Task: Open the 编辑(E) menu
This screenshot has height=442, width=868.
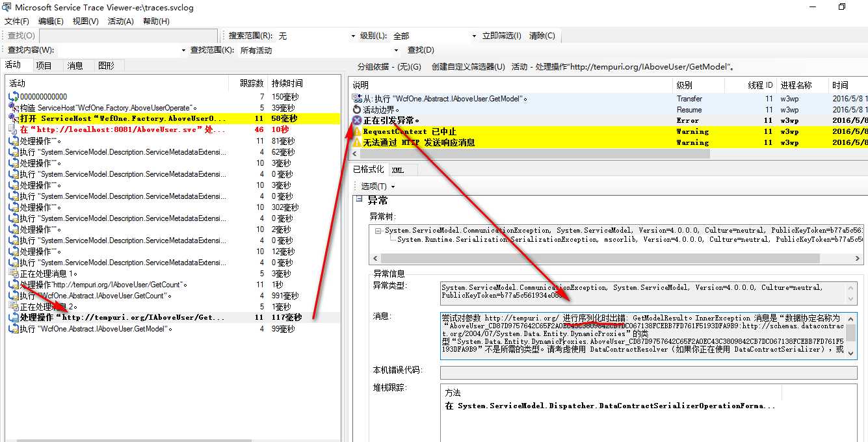Action: point(51,21)
